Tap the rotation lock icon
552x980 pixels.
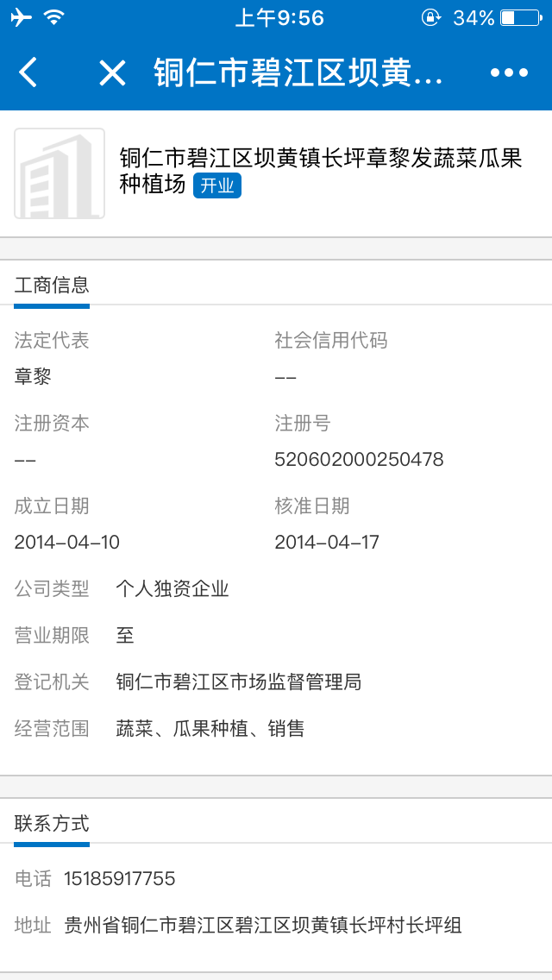point(430,17)
